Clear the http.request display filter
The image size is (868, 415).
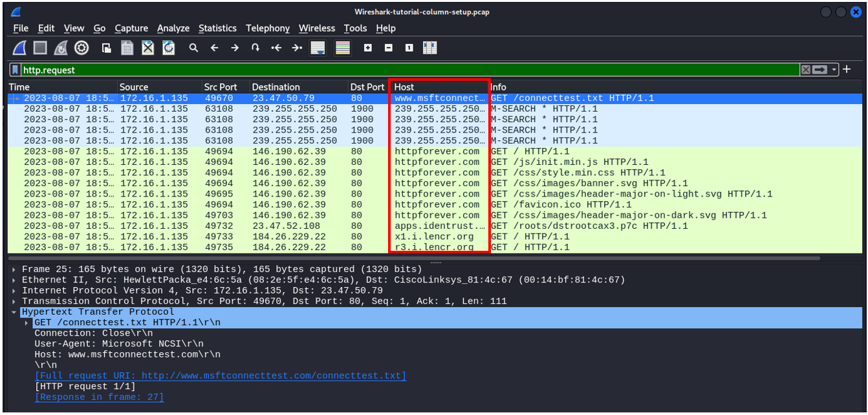805,70
